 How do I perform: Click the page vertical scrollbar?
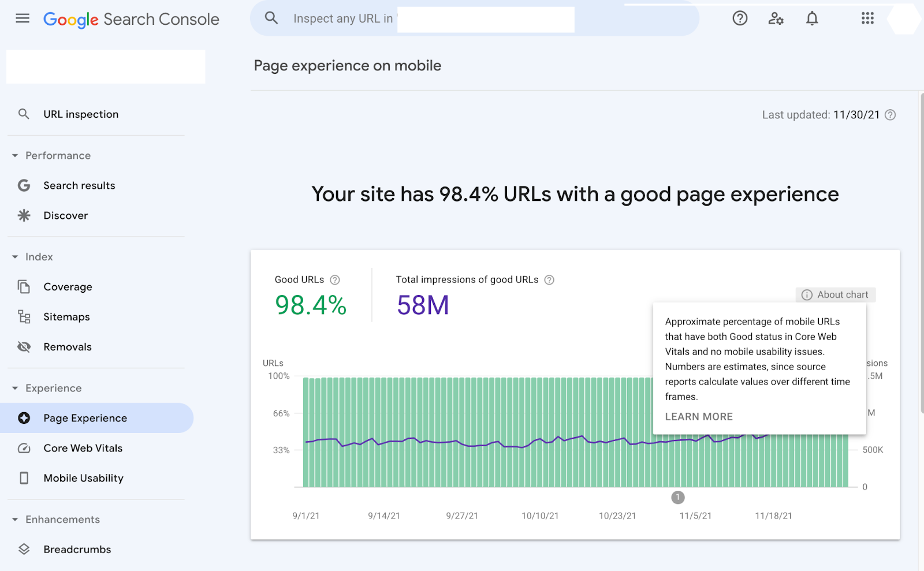(922, 253)
